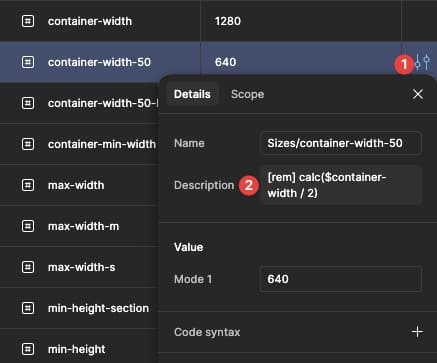
Task: Click the Description text field
Action: [x=341, y=185]
